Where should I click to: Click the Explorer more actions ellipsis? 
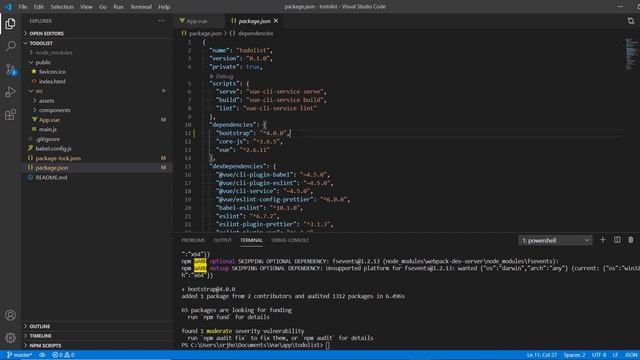(162, 21)
